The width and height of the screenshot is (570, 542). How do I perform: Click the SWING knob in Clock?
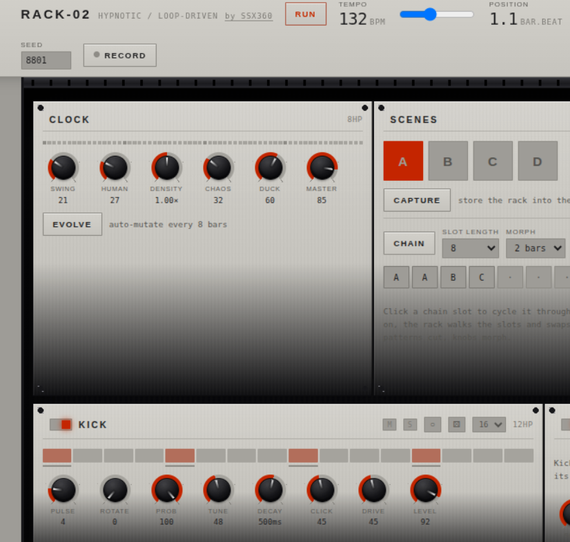pos(63,168)
